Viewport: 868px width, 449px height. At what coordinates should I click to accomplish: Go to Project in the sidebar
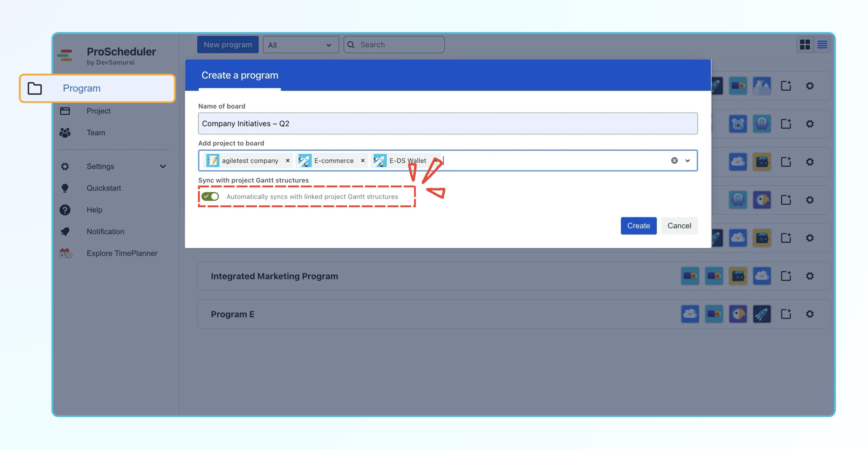coord(98,111)
